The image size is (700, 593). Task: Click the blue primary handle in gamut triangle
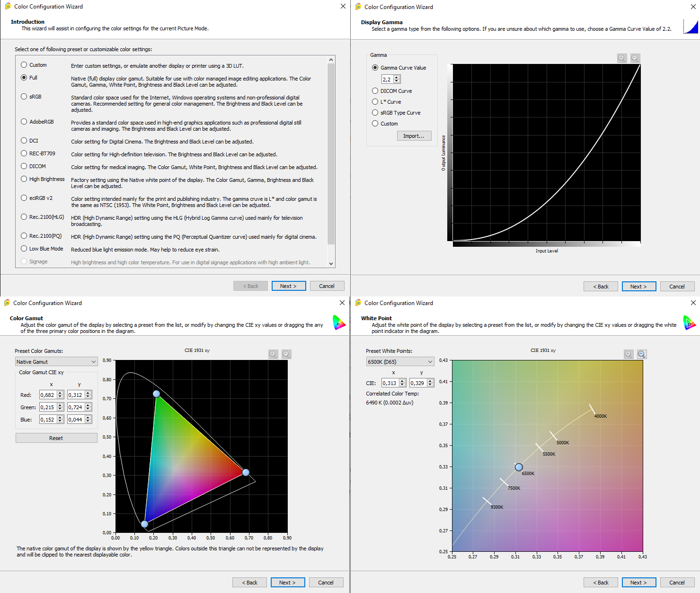pyautogui.click(x=145, y=524)
